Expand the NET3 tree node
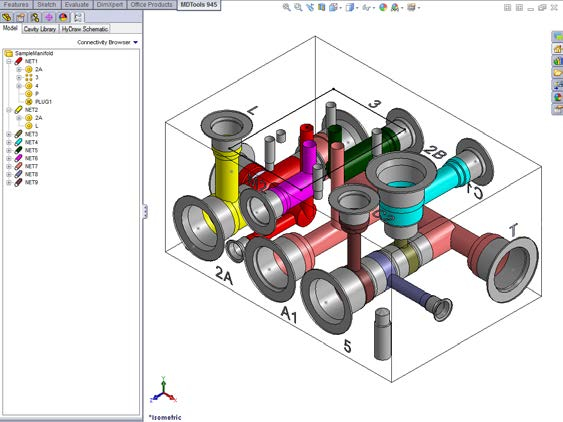Viewport: 563px width, 422px height. [x=9, y=134]
